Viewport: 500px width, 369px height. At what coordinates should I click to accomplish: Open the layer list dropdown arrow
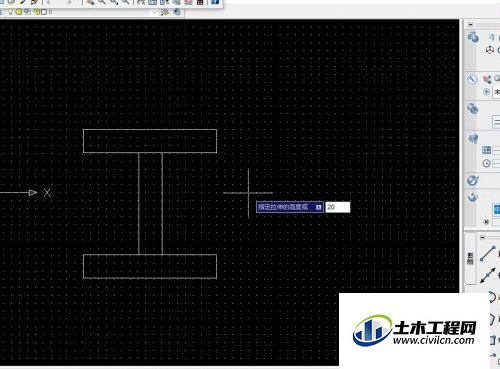pyautogui.click(x=154, y=12)
